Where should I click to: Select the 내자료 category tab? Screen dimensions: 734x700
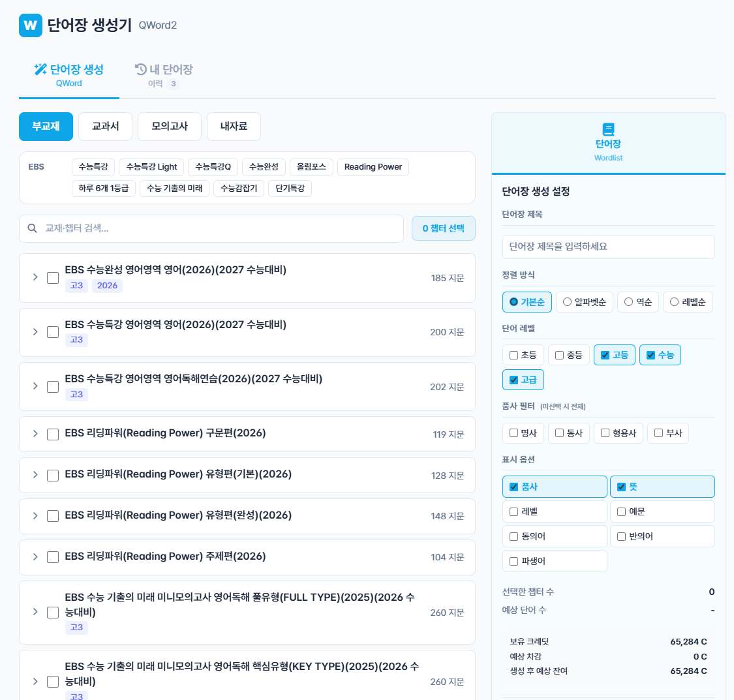click(234, 127)
